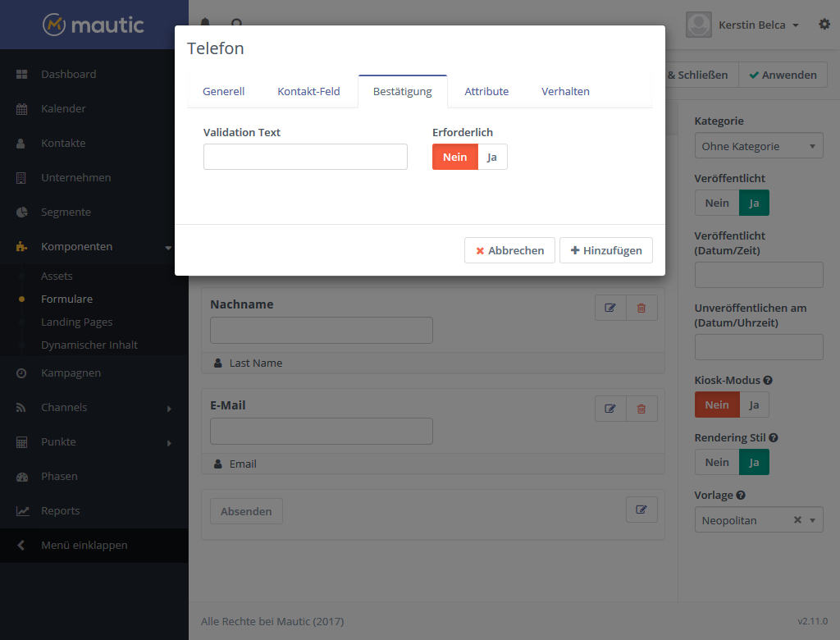This screenshot has width=840, height=640.
Task: Switch to the Attribute tab
Action: pyautogui.click(x=486, y=91)
